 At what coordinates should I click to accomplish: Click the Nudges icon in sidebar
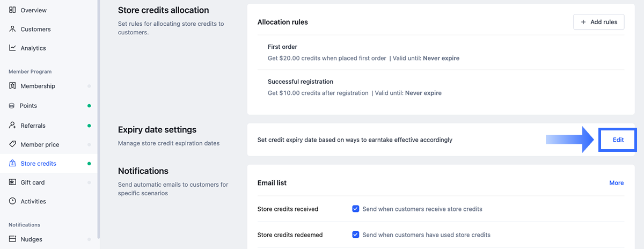[x=12, y=239]
